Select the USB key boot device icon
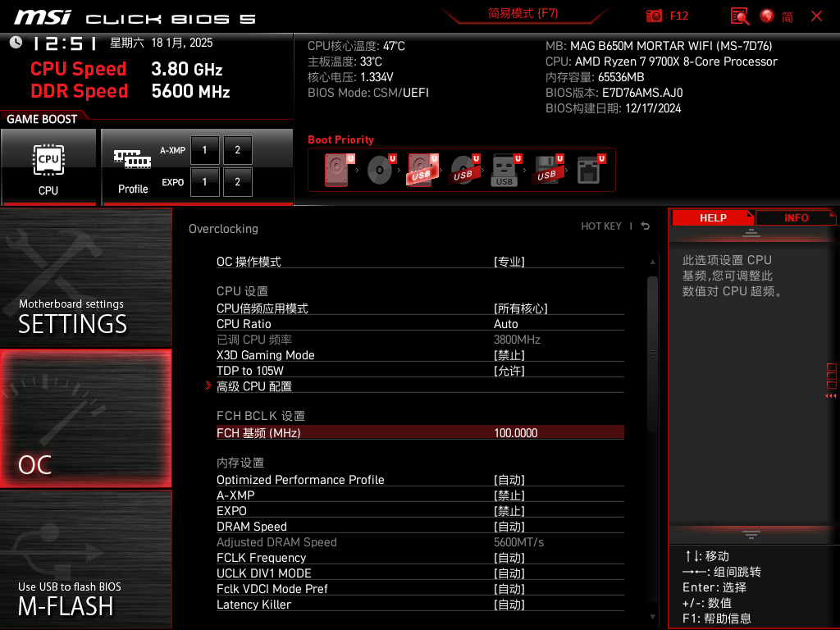The image size is (840, 630). coord(505,170)
